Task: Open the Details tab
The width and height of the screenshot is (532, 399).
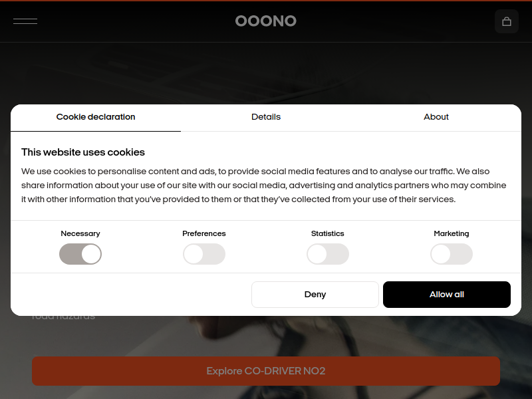Action: (x=266, y=117)
